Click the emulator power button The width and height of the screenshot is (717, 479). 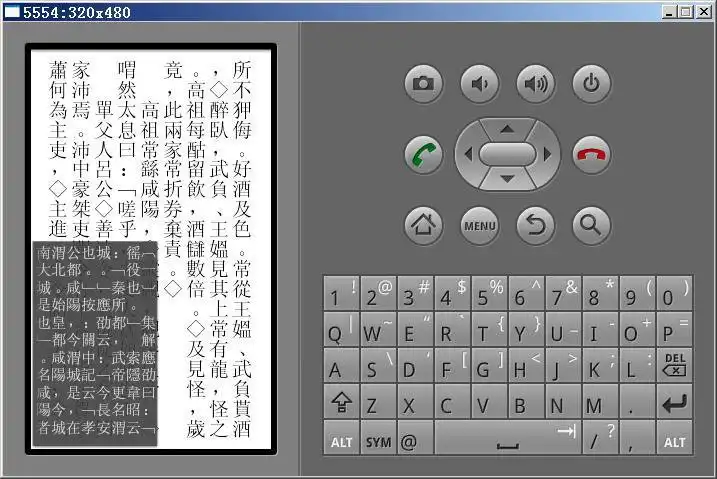click(591, 84)
